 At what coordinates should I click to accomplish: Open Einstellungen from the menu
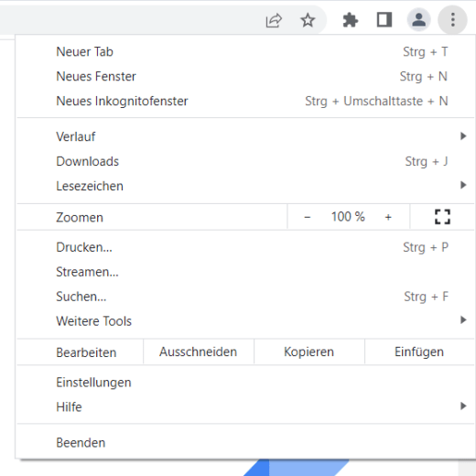(245, 382)
